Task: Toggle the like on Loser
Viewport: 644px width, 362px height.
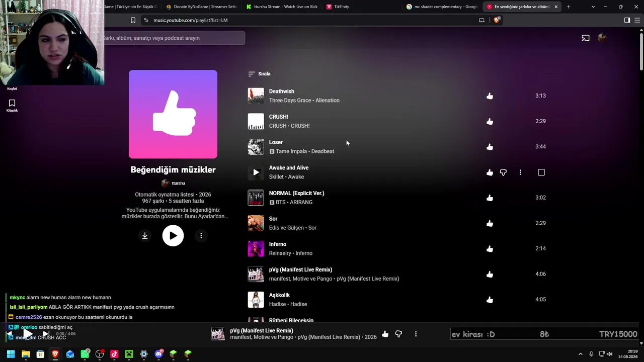Action: pos(490,147)
